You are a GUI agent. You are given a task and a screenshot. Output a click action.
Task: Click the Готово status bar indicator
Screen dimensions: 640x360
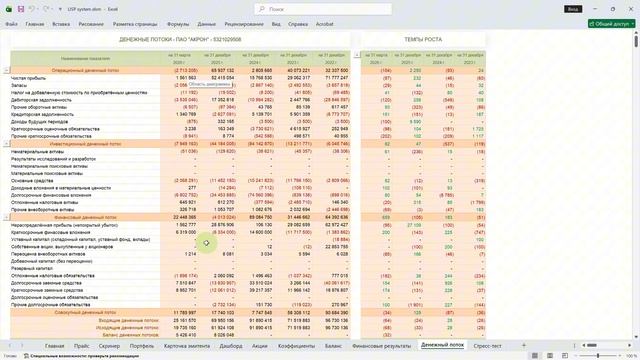click(x=10, y=356)
